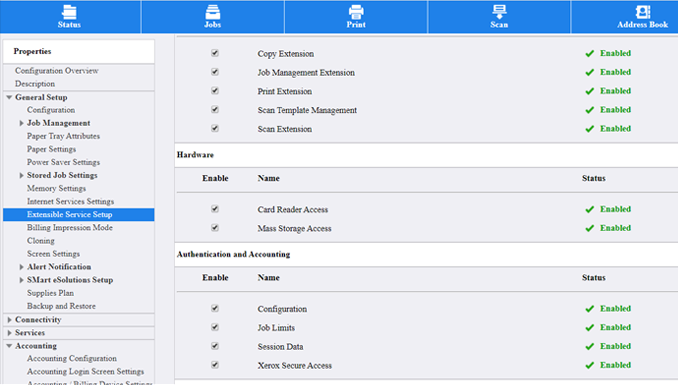Click green checkmark beside Print Extension status

(x=589, y=91)
